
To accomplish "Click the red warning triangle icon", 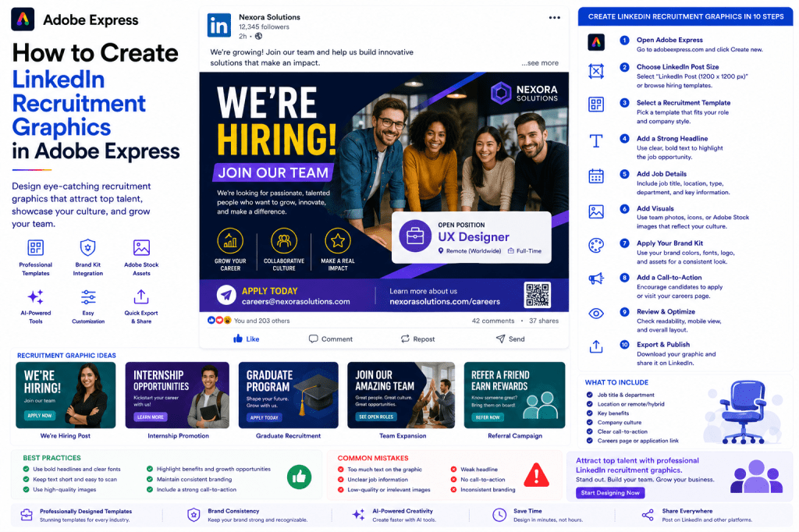I will 537,475.
